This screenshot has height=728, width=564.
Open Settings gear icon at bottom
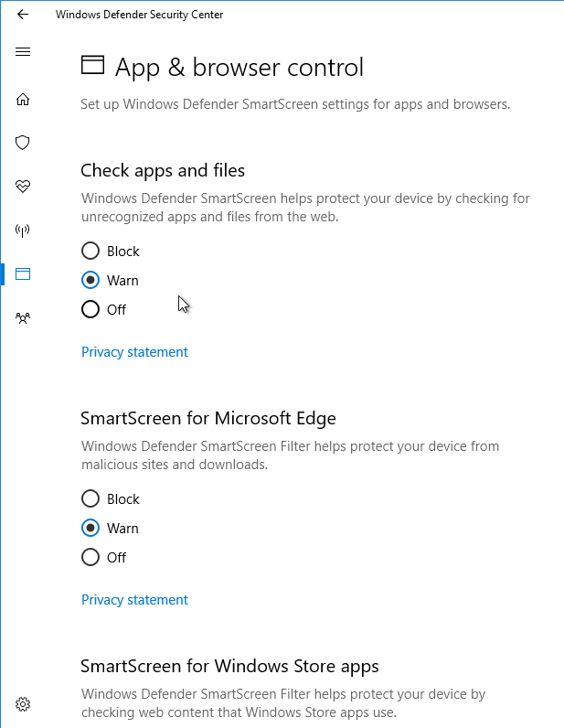coord(23,704)
